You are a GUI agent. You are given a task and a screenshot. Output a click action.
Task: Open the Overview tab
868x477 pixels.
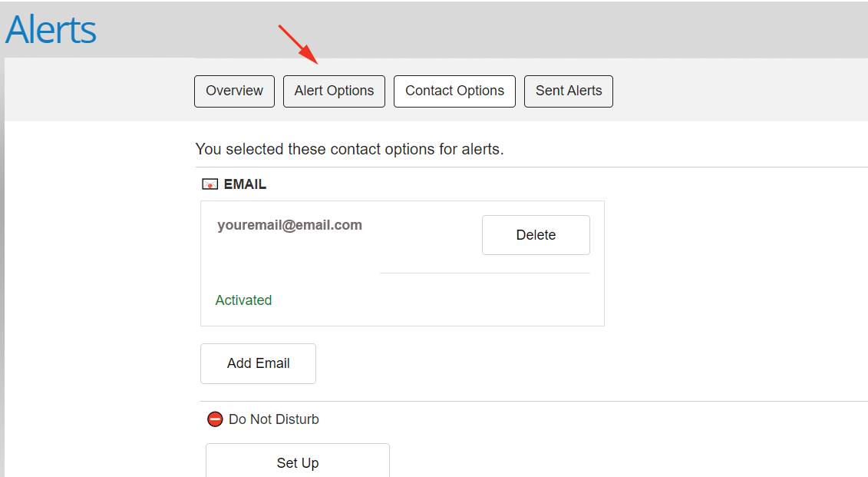point(234,91)
